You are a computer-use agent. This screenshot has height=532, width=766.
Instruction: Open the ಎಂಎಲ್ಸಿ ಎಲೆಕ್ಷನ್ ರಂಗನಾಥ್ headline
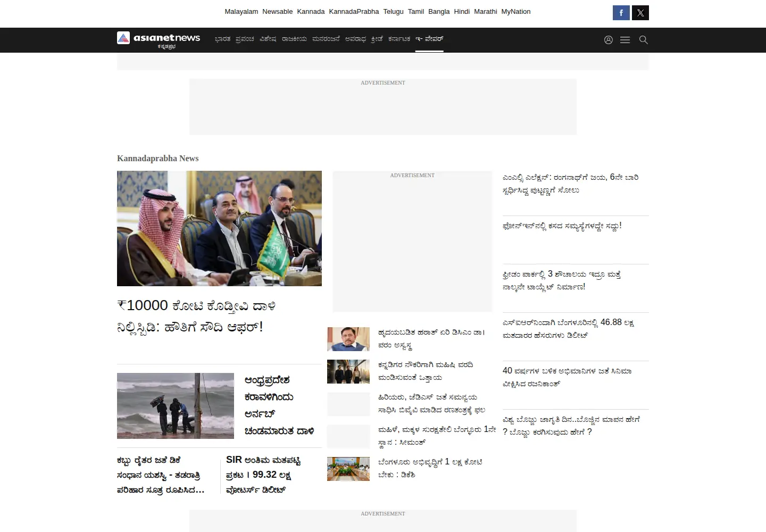coord(570,184)
